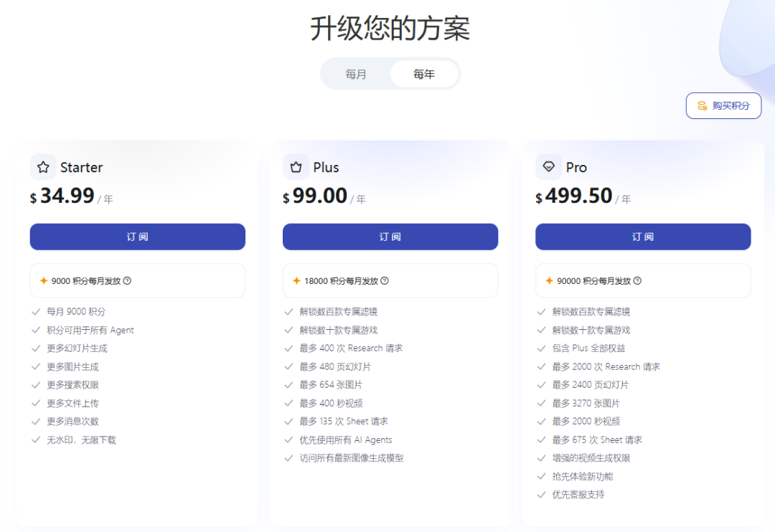Click the coin icon in 购买积分
Viewport: 775px width, 532px height.
(702, 105)
